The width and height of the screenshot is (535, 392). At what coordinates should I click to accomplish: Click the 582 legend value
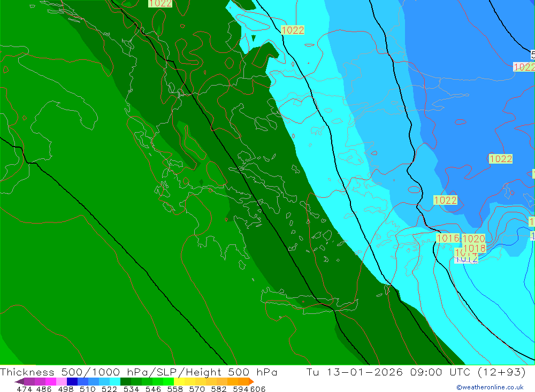tap(218, 389)
